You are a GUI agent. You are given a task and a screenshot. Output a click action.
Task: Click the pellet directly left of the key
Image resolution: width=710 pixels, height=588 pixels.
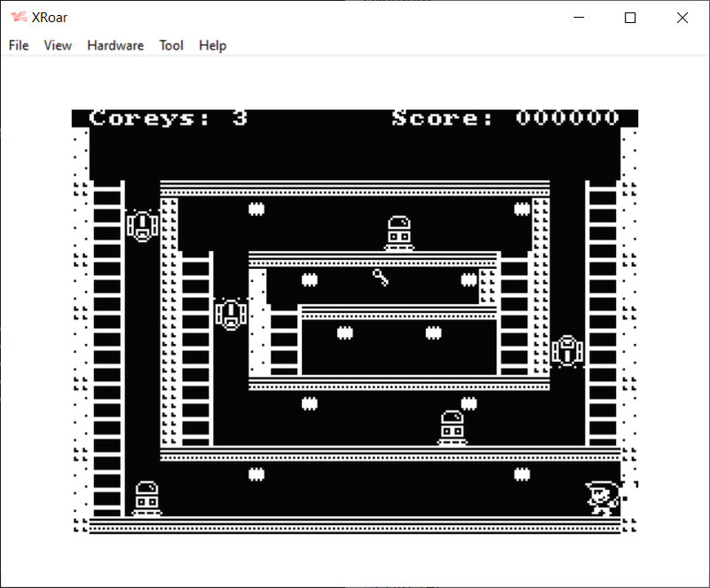click(x=310, y=279)
